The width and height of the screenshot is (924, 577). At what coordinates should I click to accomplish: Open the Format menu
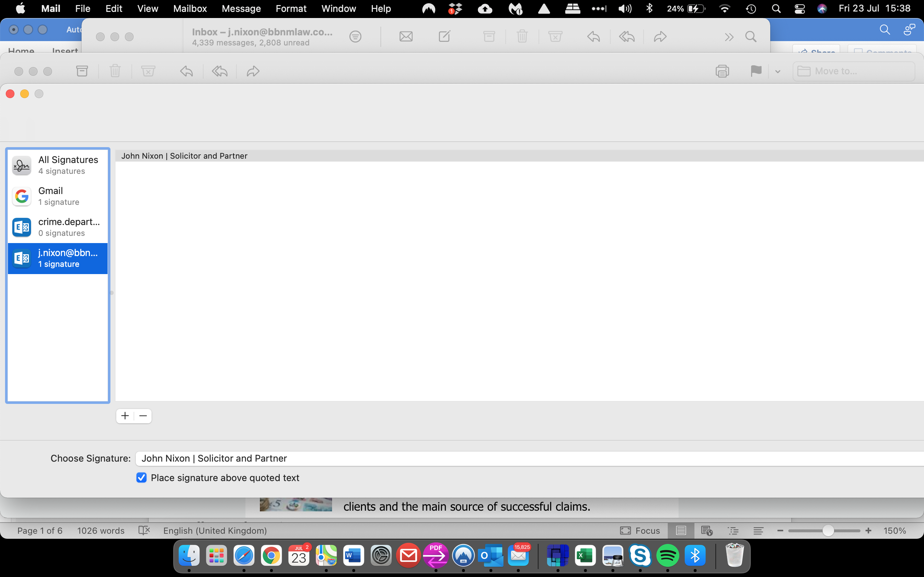(x=291, y=8)
